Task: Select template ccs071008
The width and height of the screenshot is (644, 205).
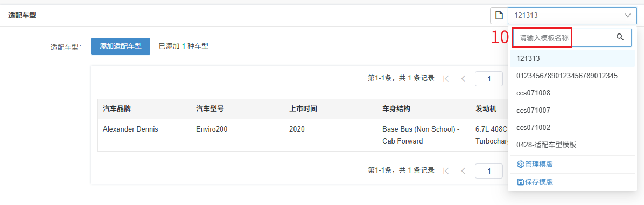Action: pyautogui.click(x=572, y=93)
